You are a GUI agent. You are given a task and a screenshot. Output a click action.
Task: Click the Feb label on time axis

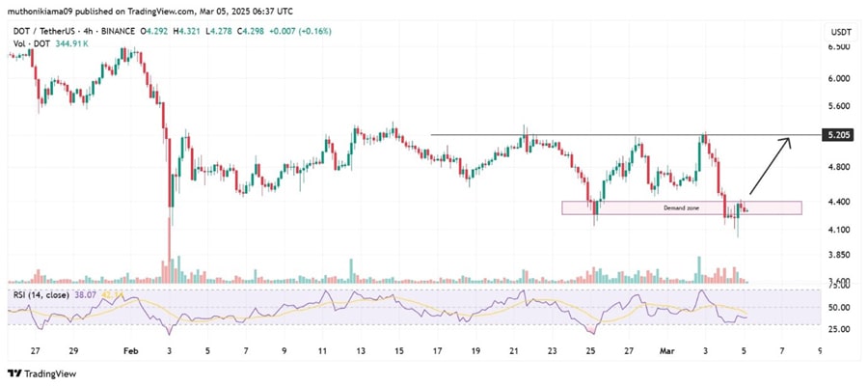click(x=130, y=350)
